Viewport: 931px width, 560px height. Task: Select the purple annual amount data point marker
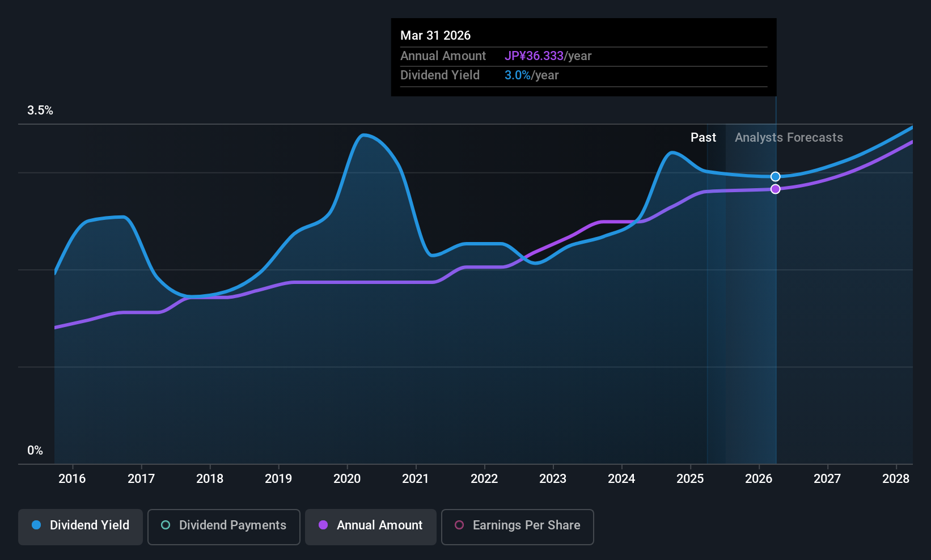tap(775, 189)
